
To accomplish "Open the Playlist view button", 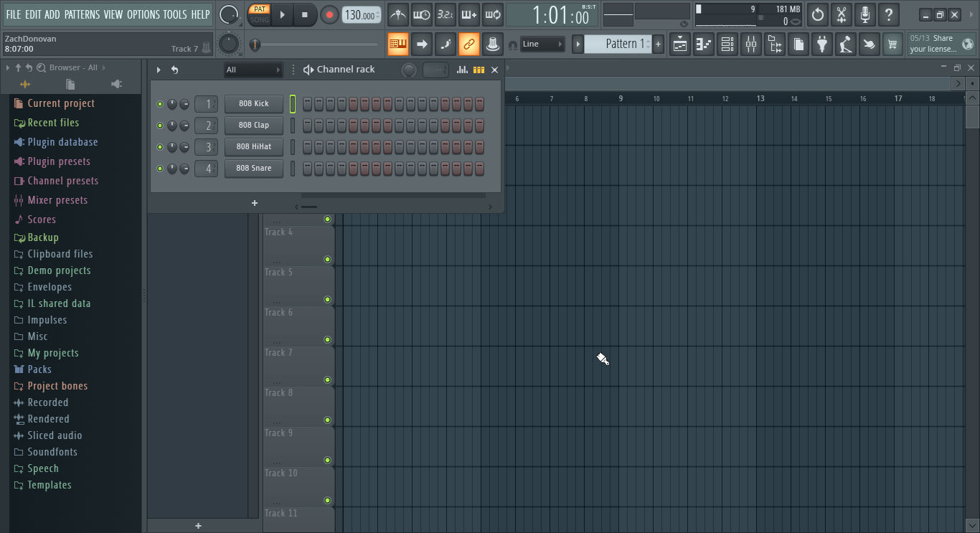I will pyautogui.click(x=680, y=44).
